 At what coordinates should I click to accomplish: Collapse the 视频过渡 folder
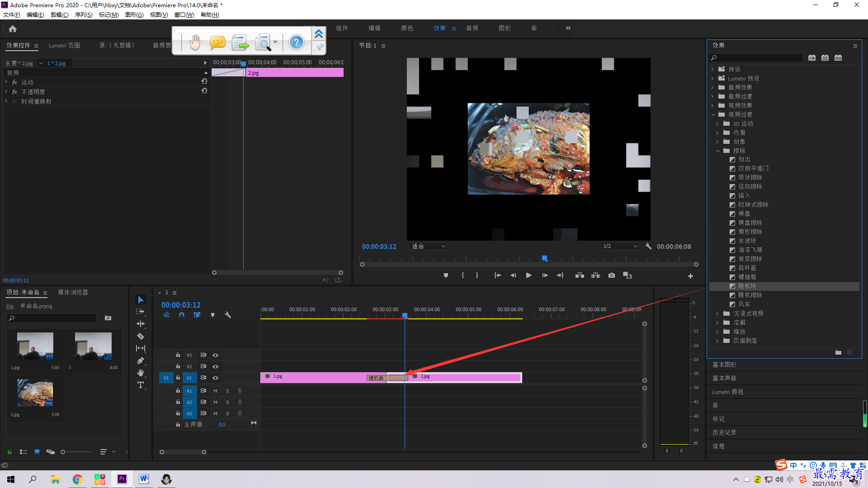[x=713, y=114]
